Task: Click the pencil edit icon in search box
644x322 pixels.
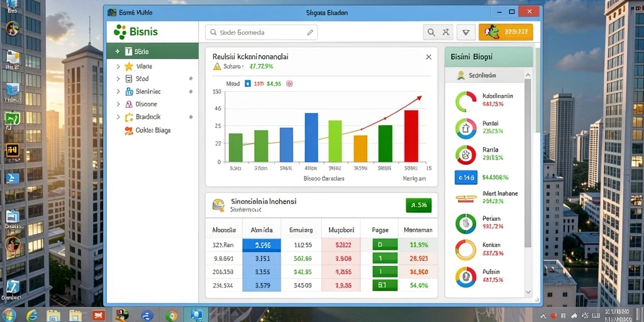Action: click(x=310, y=33)
